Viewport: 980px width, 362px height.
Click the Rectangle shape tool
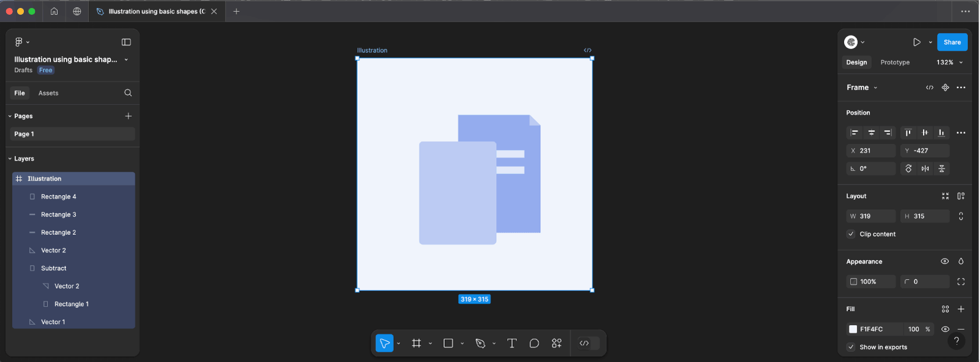448,344
